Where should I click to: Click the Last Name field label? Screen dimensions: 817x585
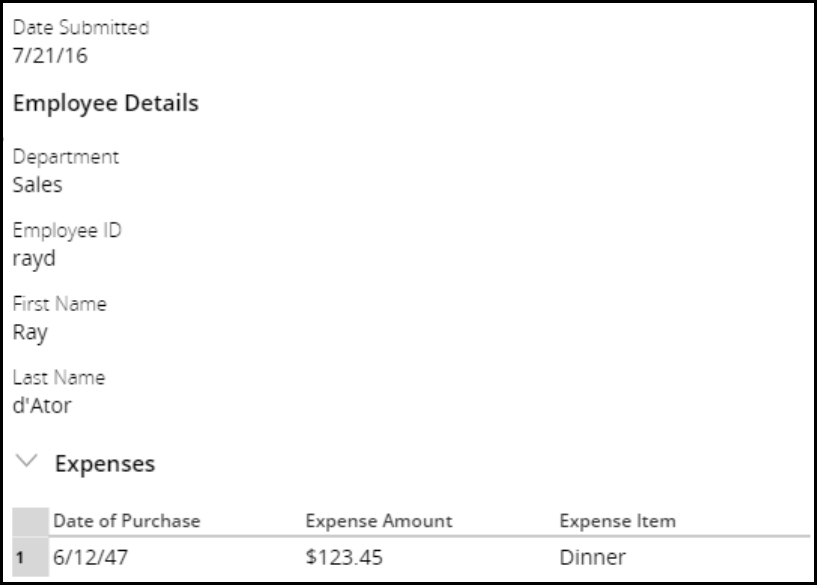tap(59, 378)
